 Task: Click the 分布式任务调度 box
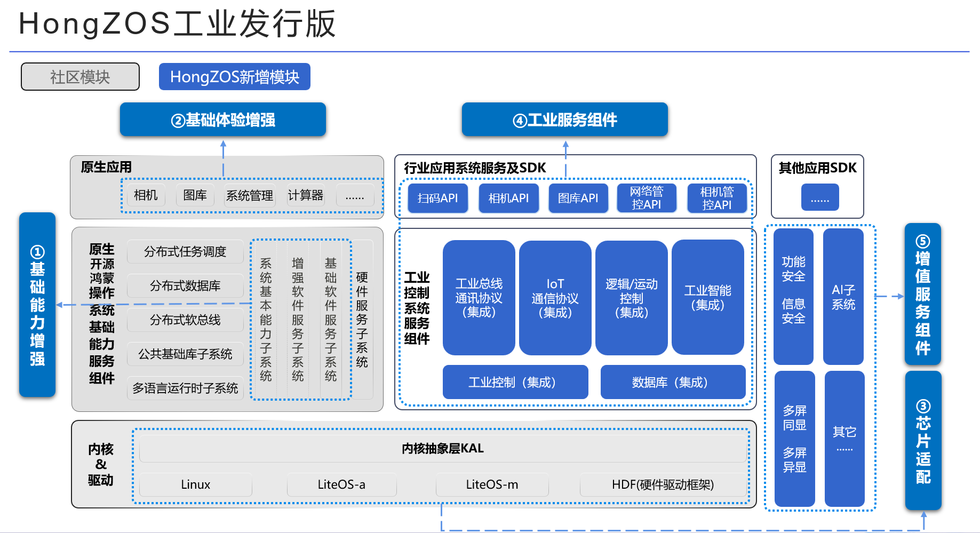tap(185, 251)
